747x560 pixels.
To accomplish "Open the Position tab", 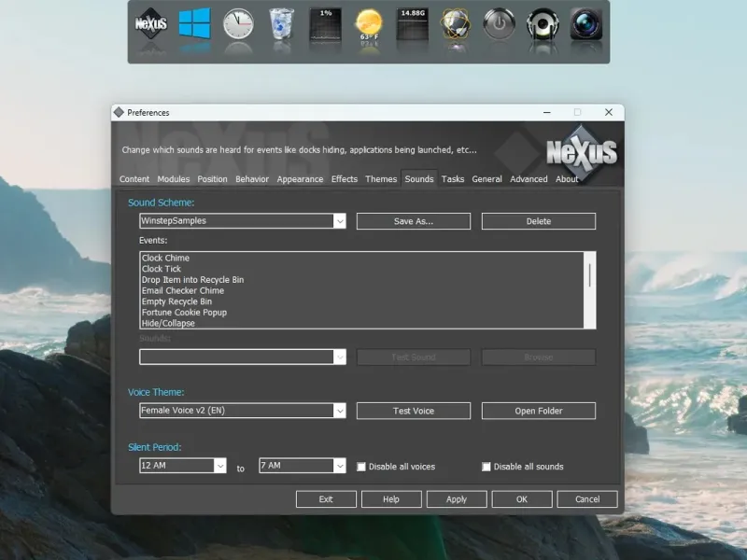I will click(213, 179).
